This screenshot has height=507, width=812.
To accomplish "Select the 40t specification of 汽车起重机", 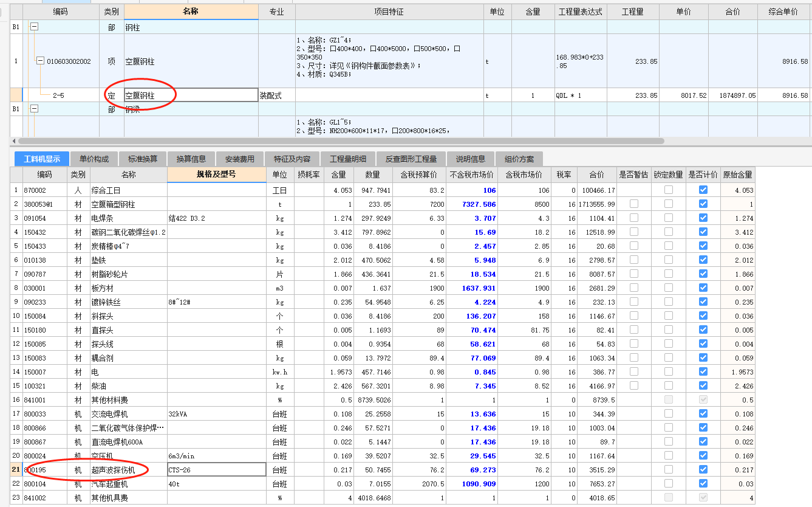I will point(216,483).
